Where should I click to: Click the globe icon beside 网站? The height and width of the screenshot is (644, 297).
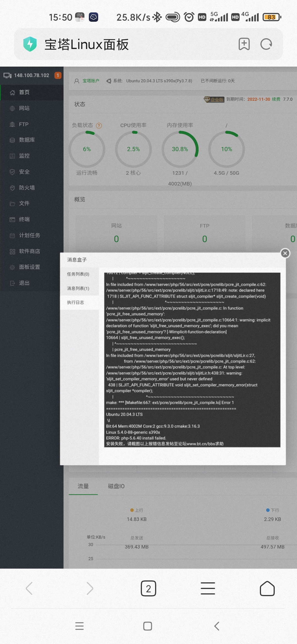(x=12, y=108)
